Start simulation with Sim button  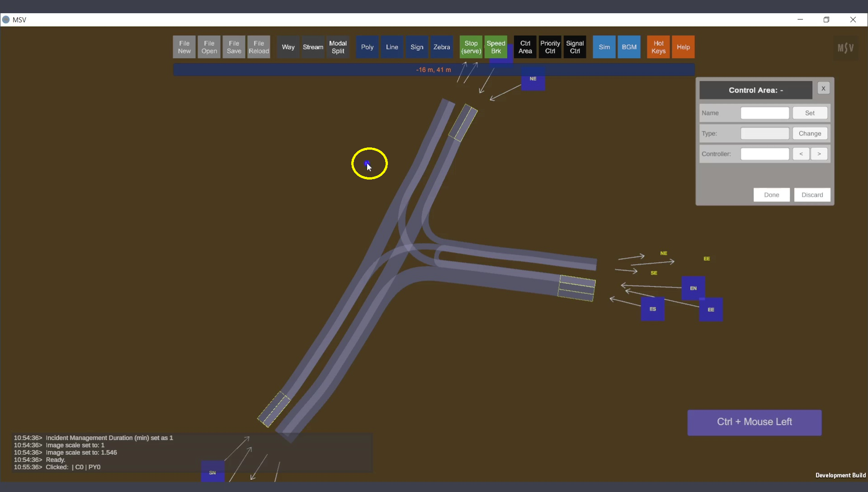pyautogui.click(x=604, y=47)
